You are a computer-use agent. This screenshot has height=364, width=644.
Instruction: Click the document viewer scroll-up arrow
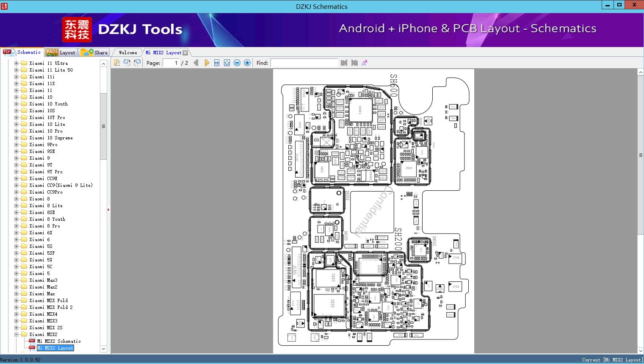tap(641, 72)
